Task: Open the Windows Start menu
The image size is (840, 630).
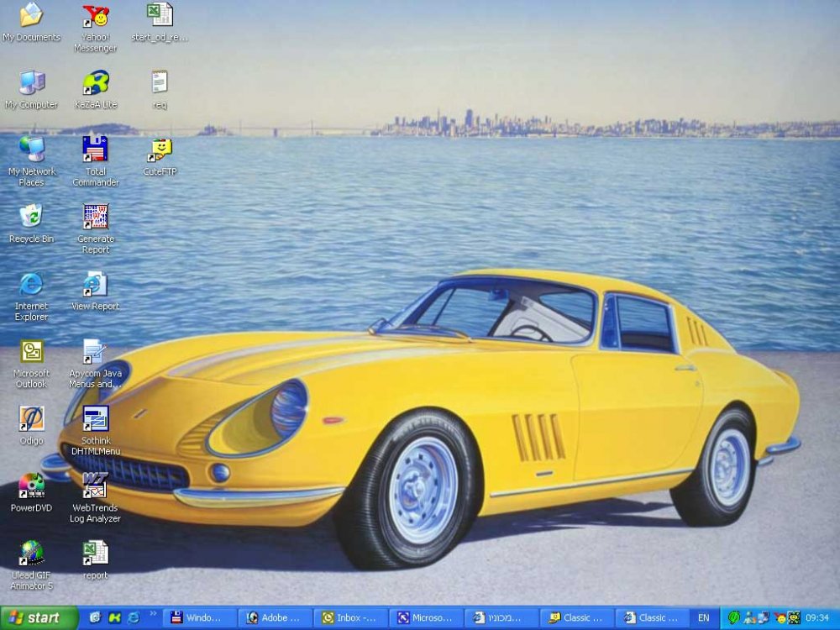Action: point(39,617)
